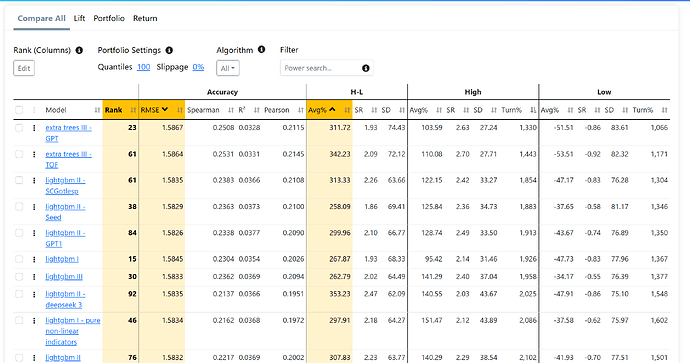Sort by Pearson column sort icon
The width and height of the screenshot is (690, 363).
301,110
